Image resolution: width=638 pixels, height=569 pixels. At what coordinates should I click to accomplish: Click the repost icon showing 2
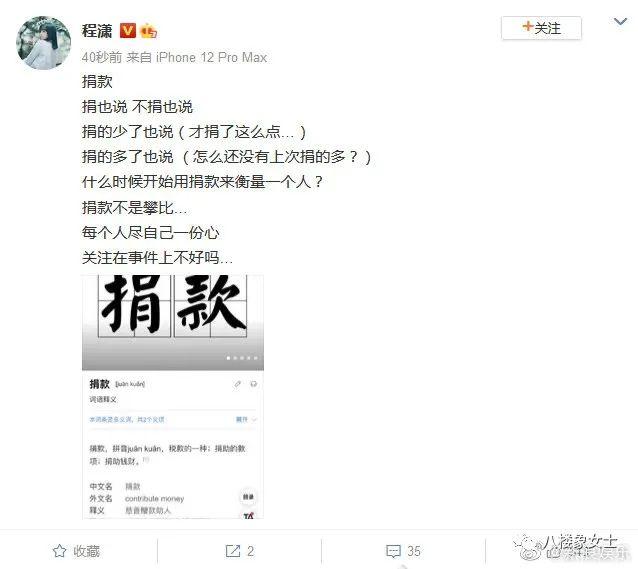click(240, 551)
